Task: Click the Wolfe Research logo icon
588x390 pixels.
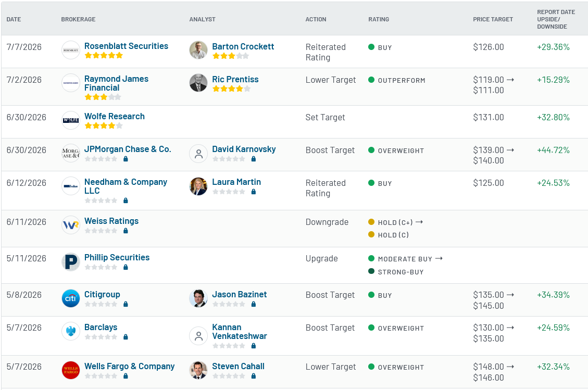Action: pyautogui.click(x=70, y=120)
